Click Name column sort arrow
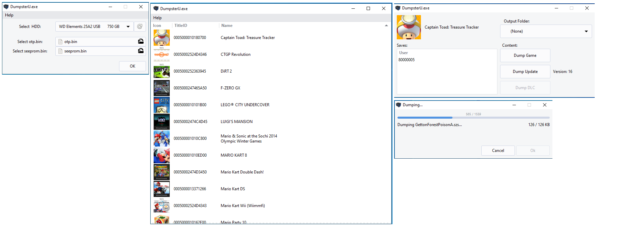 [386, 26]
